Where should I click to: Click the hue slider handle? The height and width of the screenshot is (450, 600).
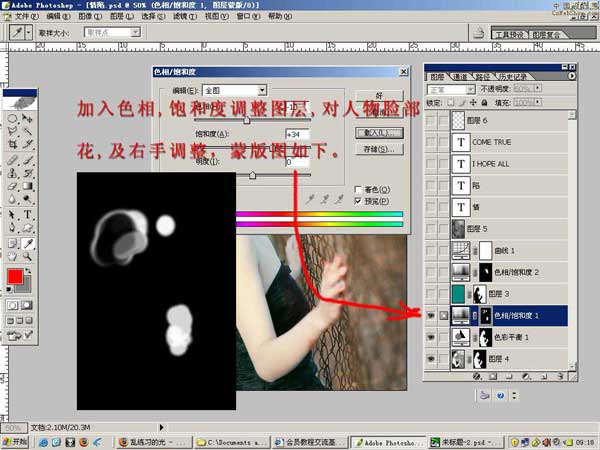(247, 121)
